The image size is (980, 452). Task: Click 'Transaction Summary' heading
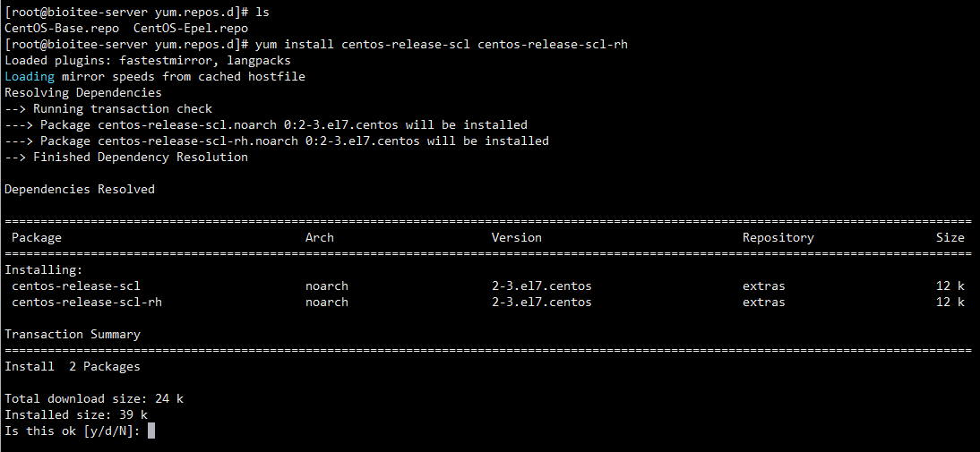pyautogui.click(x=73, y=335)
